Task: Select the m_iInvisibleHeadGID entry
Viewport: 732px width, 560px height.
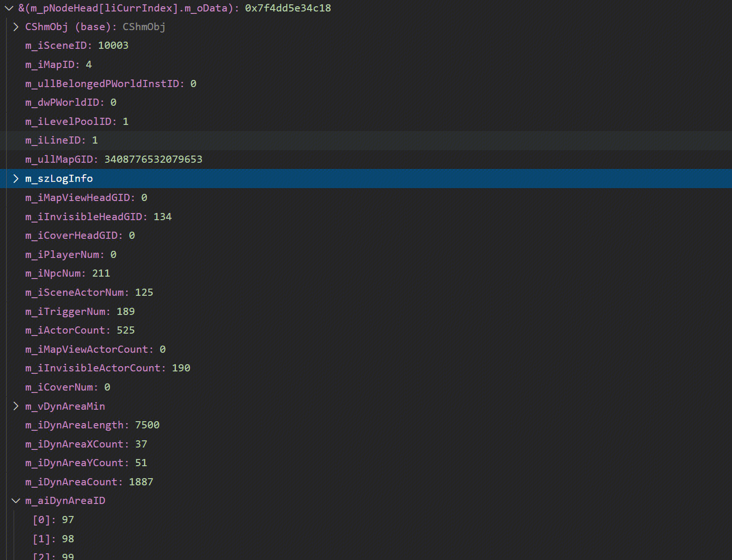Action: [x=98, y=217]
